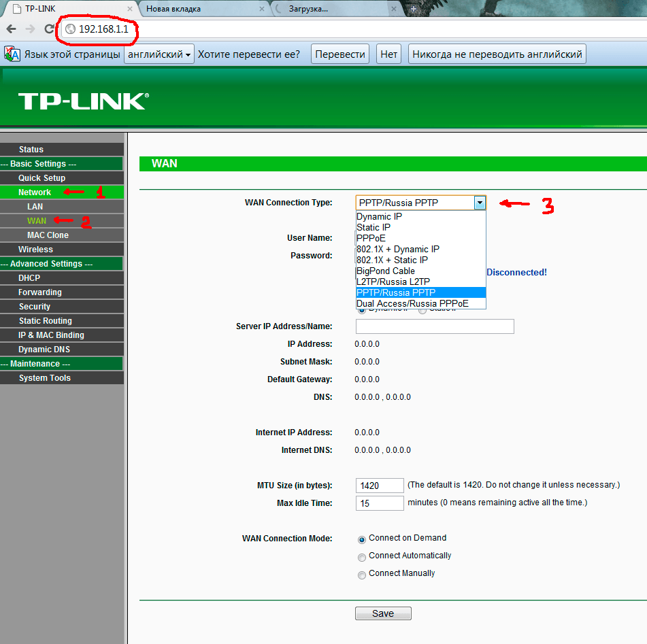Screen dimensions: 647x644
Task: Click the Disconnected! status text
Action: [516, 272]
